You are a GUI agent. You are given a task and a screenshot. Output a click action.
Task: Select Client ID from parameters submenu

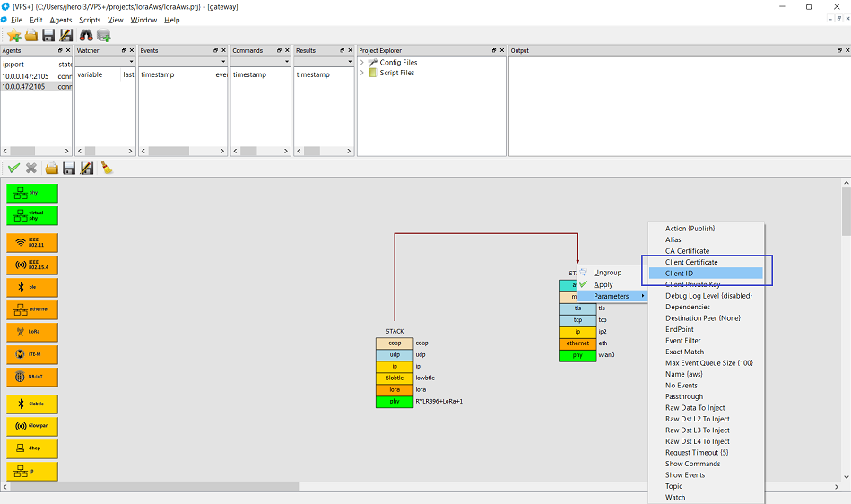point(679,274)
